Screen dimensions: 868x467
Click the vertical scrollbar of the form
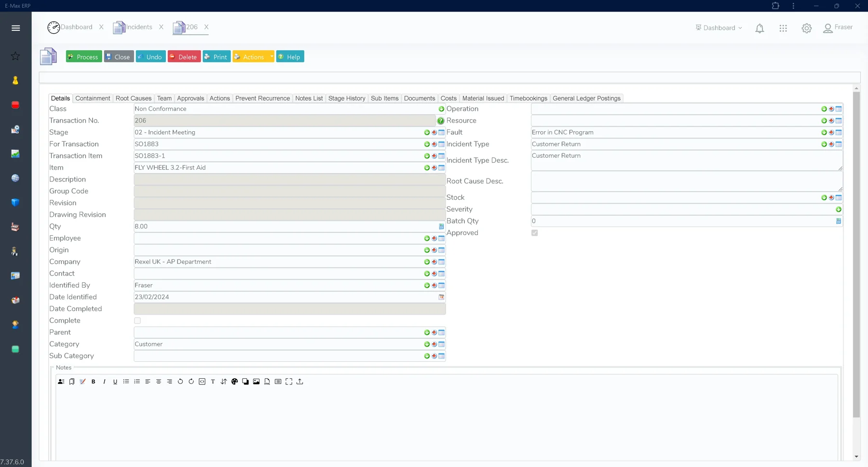click(856, 255)
